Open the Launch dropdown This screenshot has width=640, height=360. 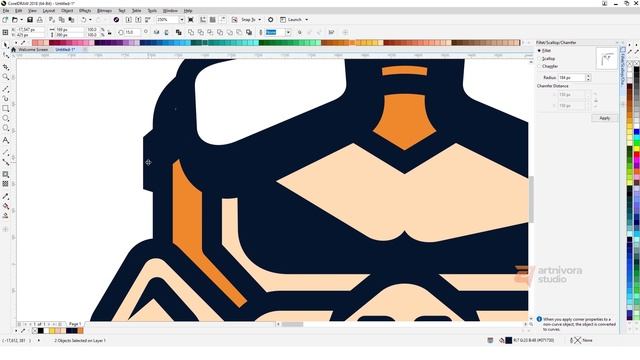[307, 20]
